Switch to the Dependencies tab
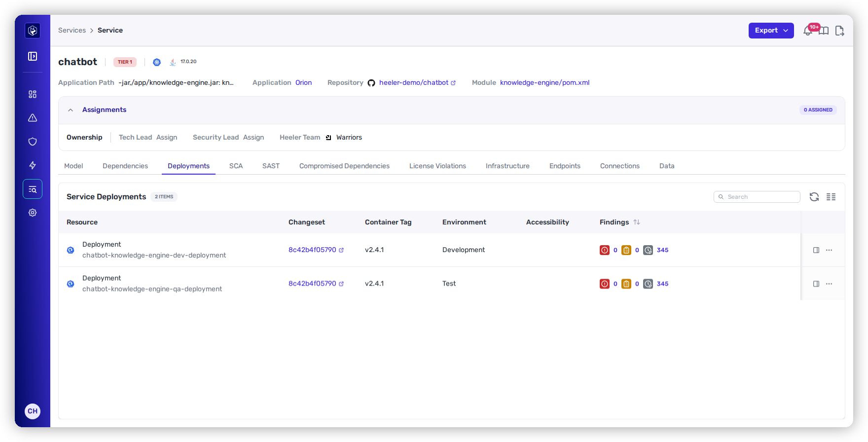 [125, 166]
